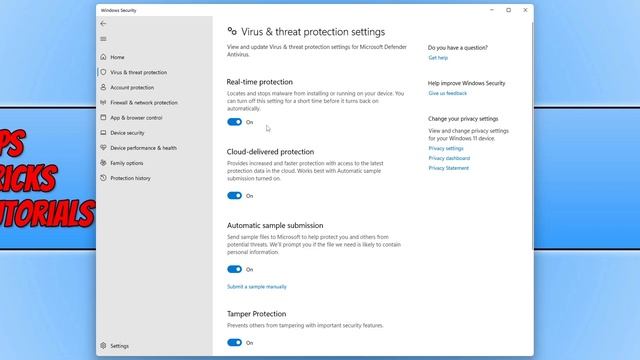
Task: Click the Protection history clock icon
Action: [x=103, y=178]
